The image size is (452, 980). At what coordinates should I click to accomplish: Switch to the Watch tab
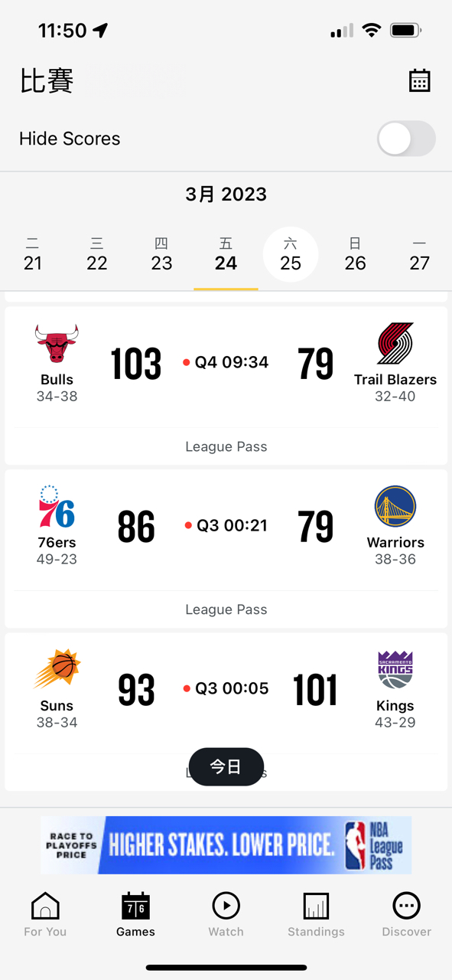pos(226,915)
